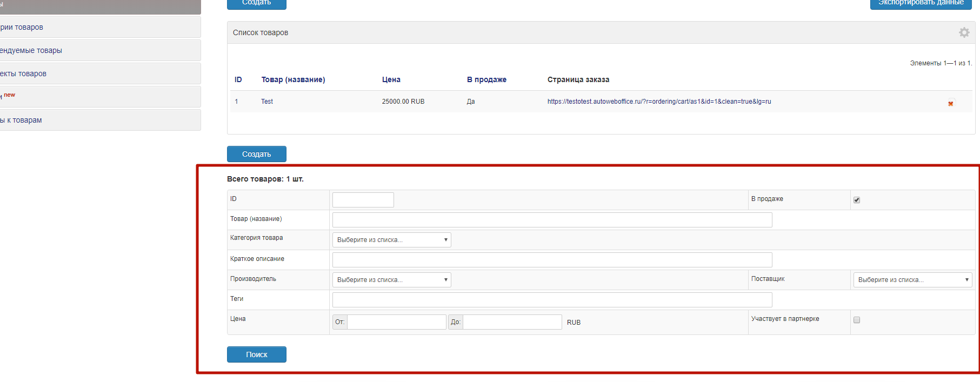Sort by 'Цена' column header

pos(391,79)
